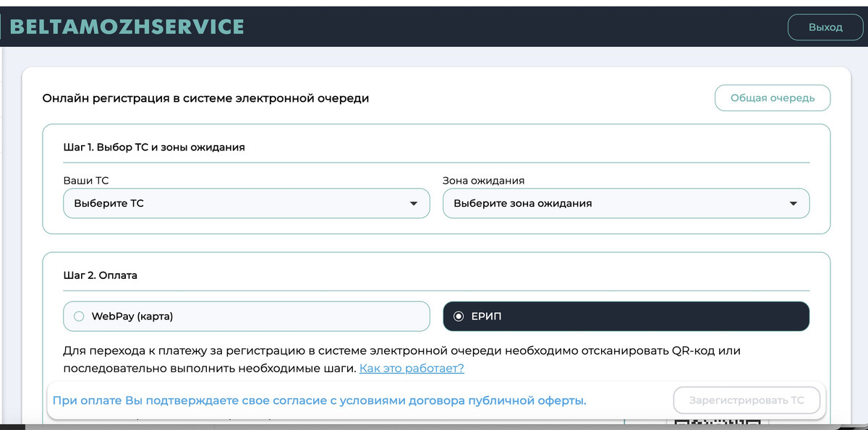
Task: Click the arrow in Ваши ТС dropdown
Action: (414, 204)
